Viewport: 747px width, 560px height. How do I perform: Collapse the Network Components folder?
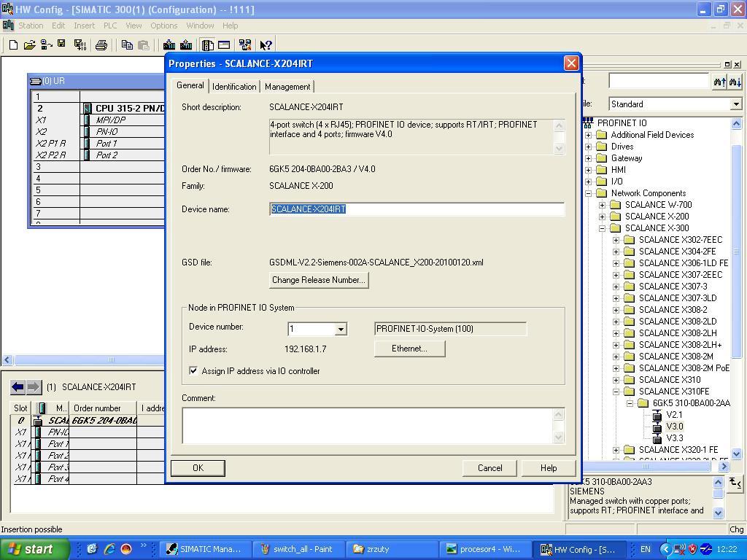589,193
